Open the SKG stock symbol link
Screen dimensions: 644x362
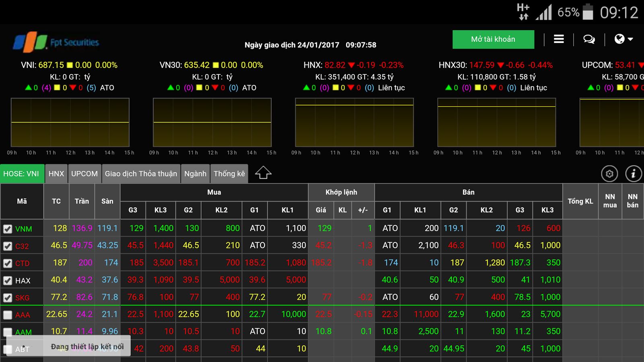(23, 298)
